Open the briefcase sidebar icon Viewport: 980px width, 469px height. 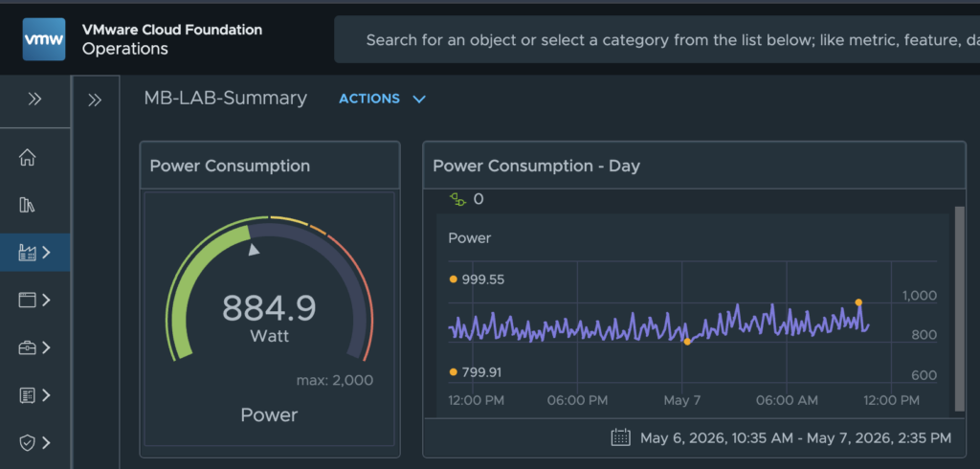click(27, 347)
